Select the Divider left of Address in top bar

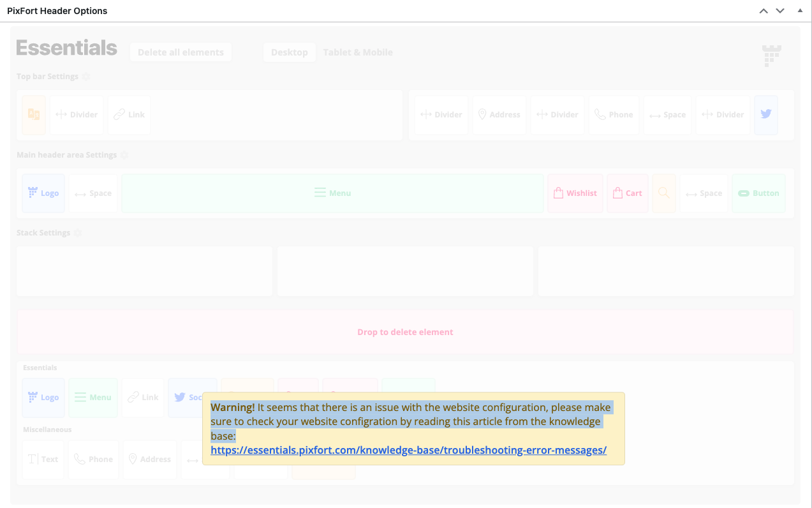point(441,115)
